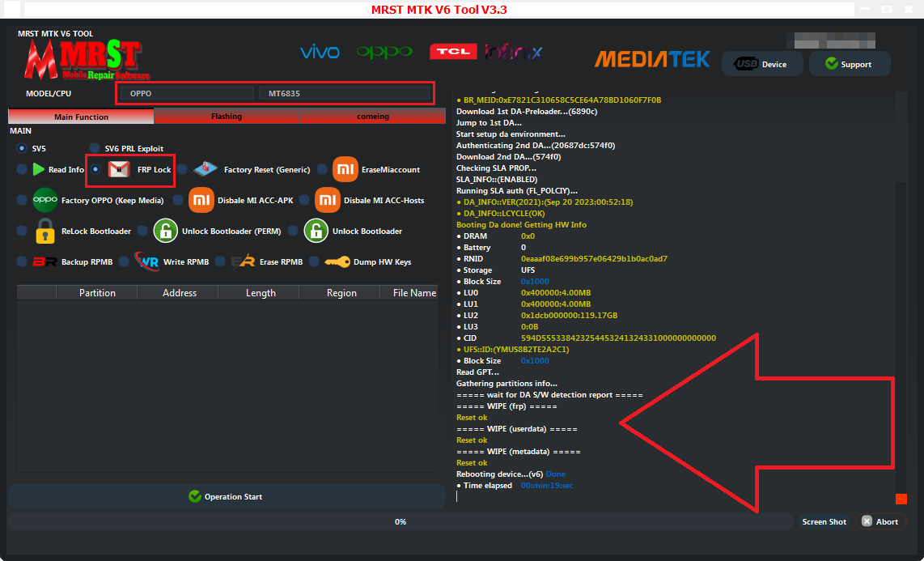Screen dimensions: 924x561
Task: Click the Factory Reset (Generic) eraser icon
Action: [x=206, y=169]
